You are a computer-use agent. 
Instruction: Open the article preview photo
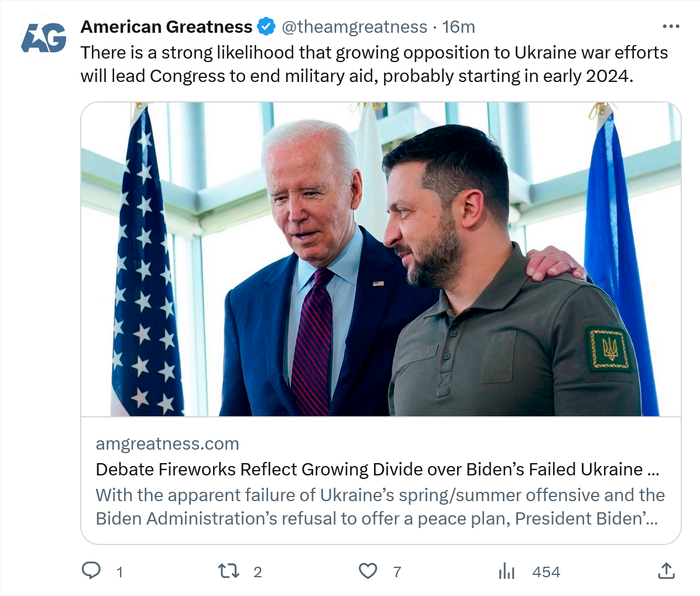click(x=381, y=259)
